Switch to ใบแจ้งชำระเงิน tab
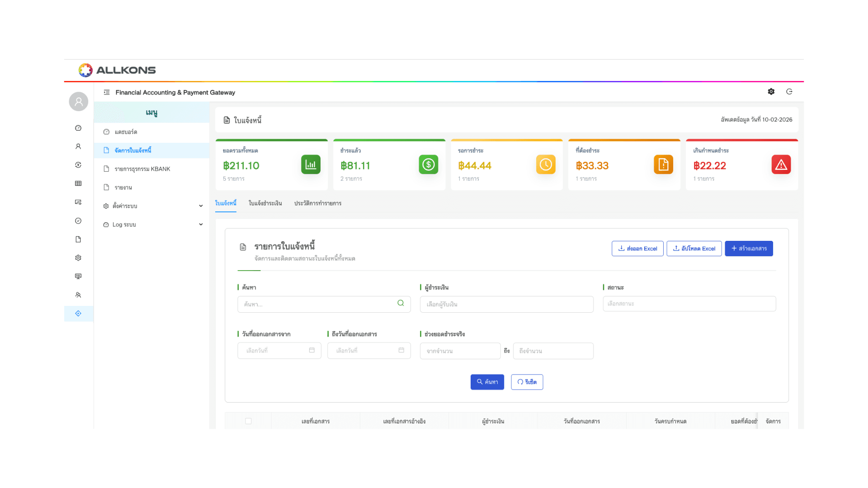 pos(265,203)
